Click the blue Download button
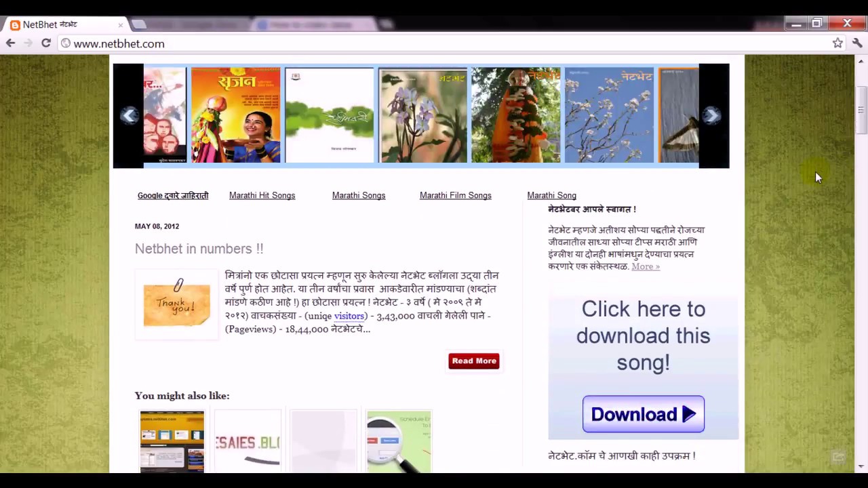This screenshot has height=488, width=868. [643, 414]
